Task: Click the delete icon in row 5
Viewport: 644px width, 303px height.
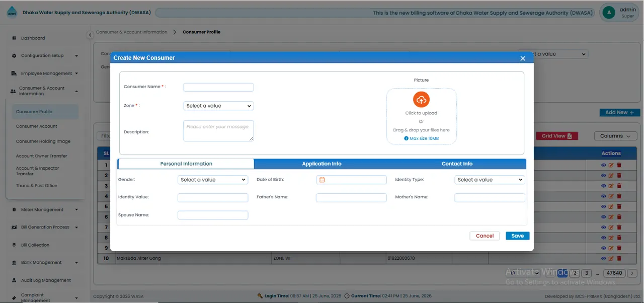Action: click(x=619, y=206)
